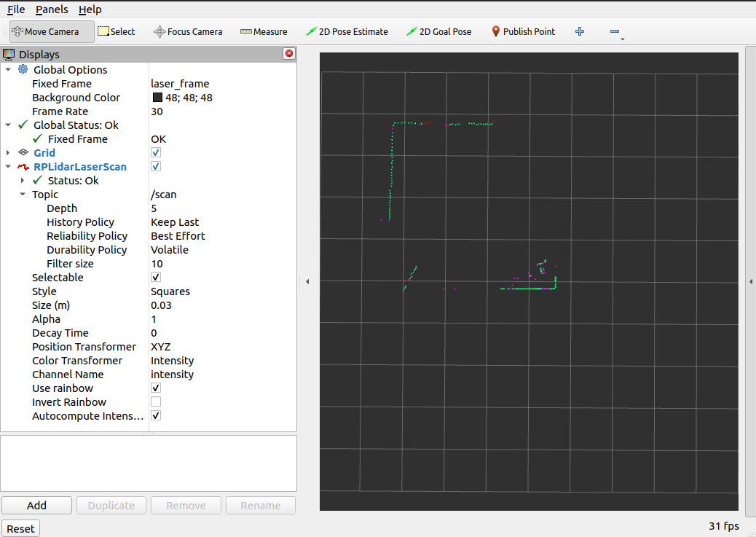Click the RPLidarLaserScan red scan icon
The width and height of the screenshot is (756, 537).
(23, 167)
